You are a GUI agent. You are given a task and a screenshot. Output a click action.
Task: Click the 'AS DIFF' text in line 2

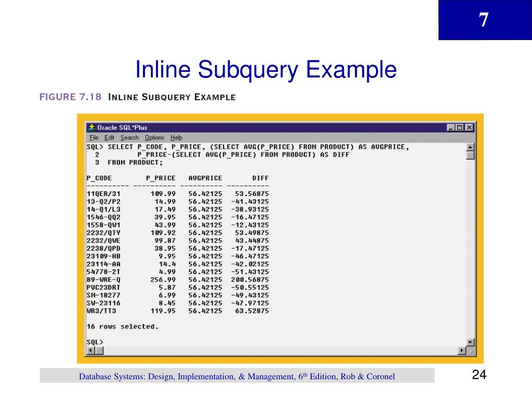[335, 155]
